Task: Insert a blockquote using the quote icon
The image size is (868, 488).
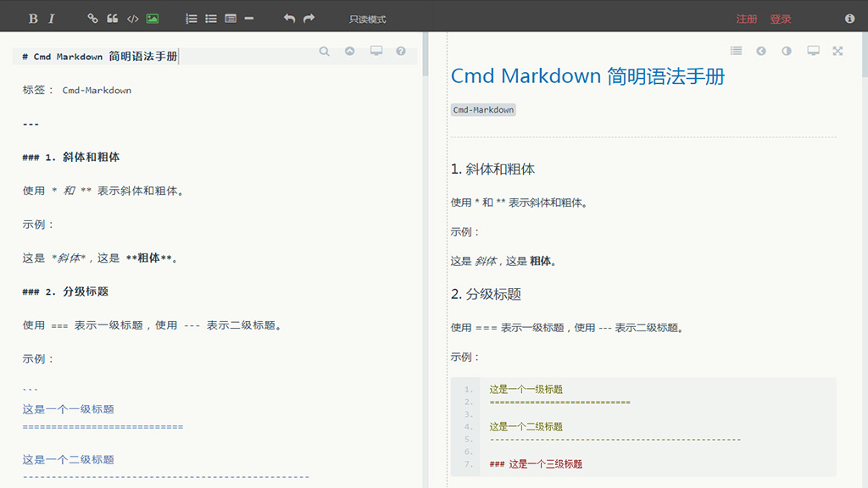Action: pyautogui.click(x=113, y=19)
